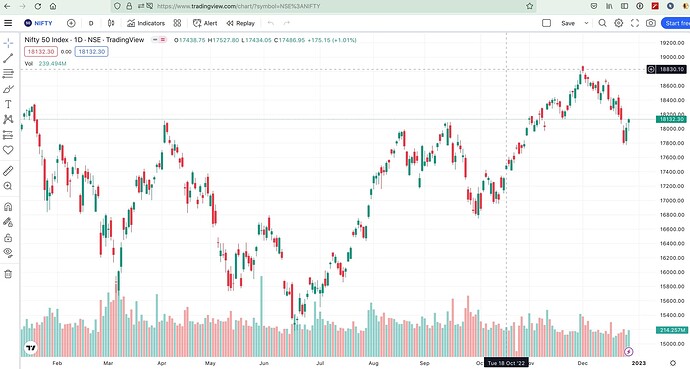
Task: Add a compare symbol with plus button
Action: pyautogui.click(x=71, y=23)
